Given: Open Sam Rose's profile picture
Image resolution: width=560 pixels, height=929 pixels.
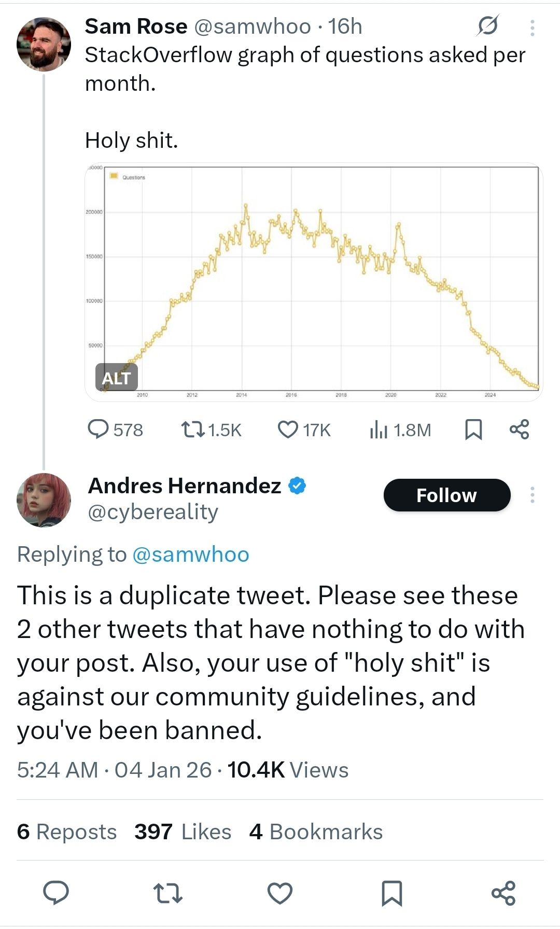Looking at the screenshot, I should coord(44,44).
